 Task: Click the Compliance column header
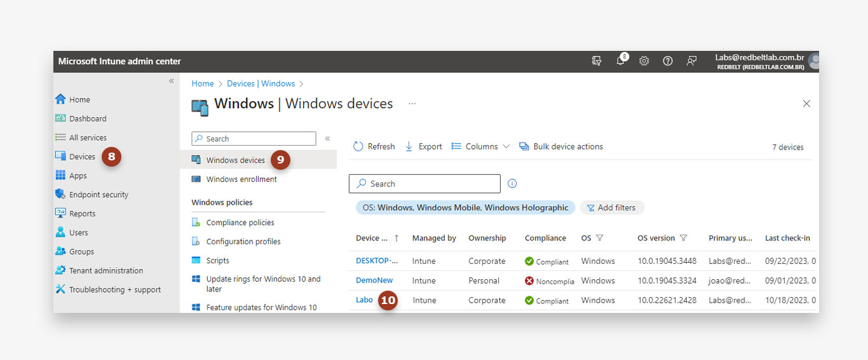point(545,238)
